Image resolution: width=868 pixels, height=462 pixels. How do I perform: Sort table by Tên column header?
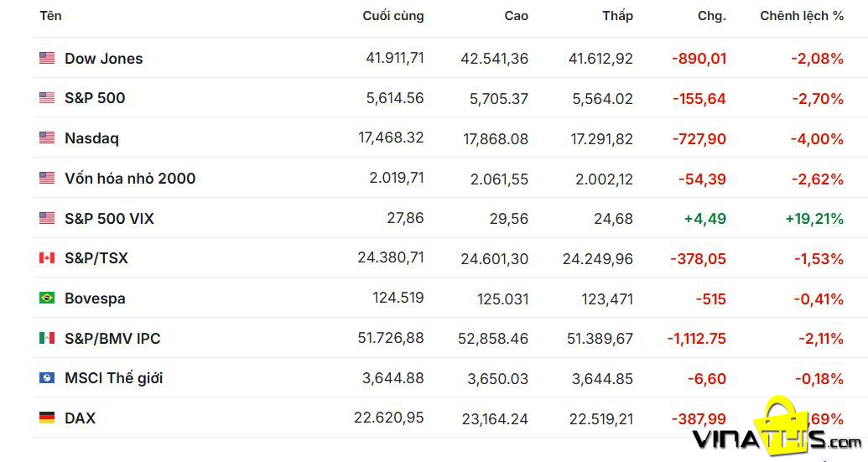coord(50,15)
